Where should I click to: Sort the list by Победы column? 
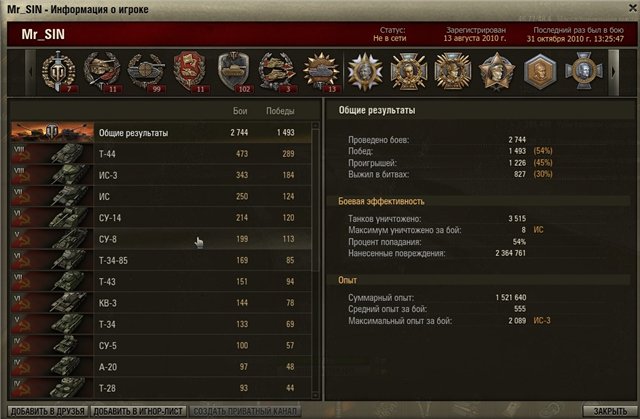tap(280, 111)
